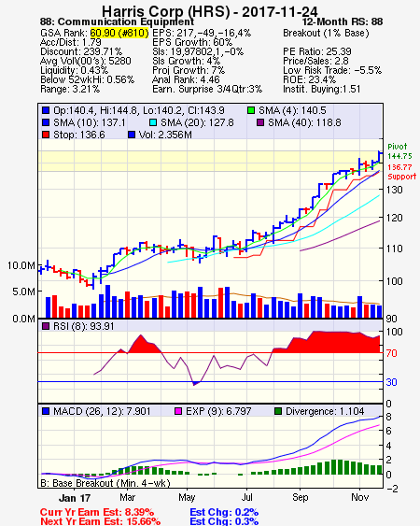
Task: Click the Jul axis label
Action: tap(247, 497)
